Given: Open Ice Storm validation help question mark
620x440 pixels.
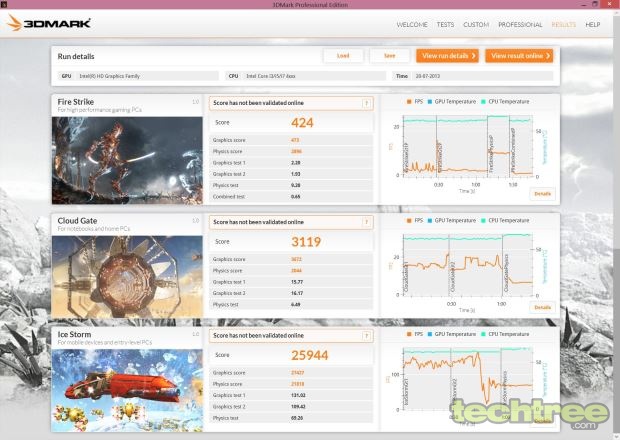Looking at the screenshot, I should point(367,336).
